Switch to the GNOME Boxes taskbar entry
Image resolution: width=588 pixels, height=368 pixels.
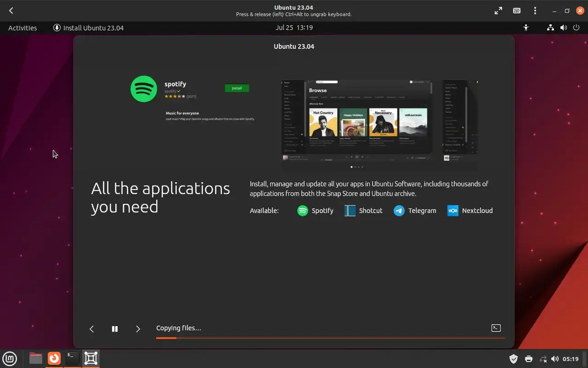91,358
